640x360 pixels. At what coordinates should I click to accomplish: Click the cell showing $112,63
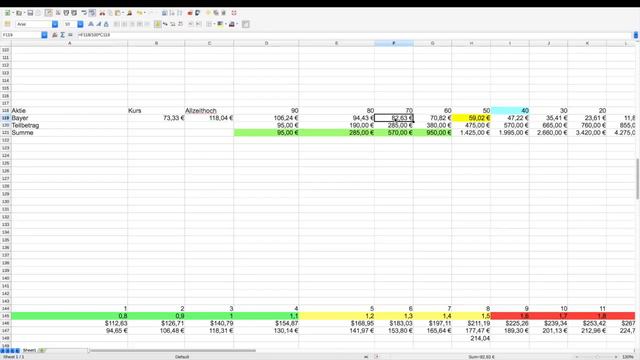pyautogui.click(x=69, y=323)
